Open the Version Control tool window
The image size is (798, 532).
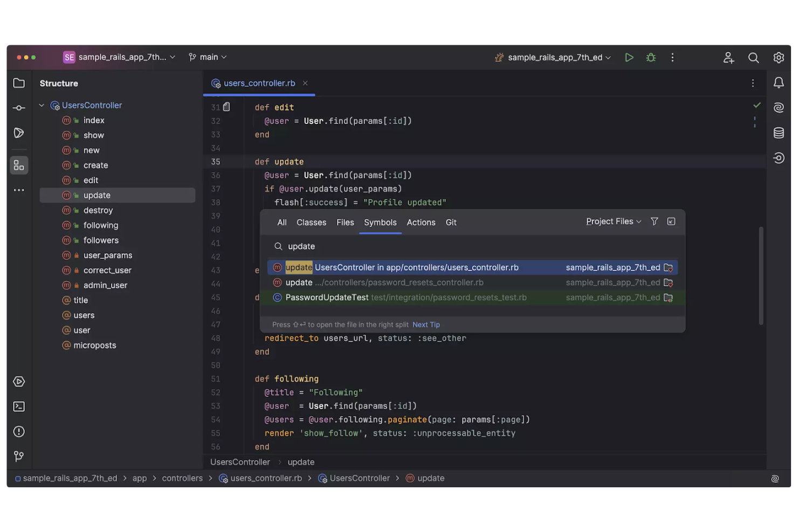click(x=19, y=456)
